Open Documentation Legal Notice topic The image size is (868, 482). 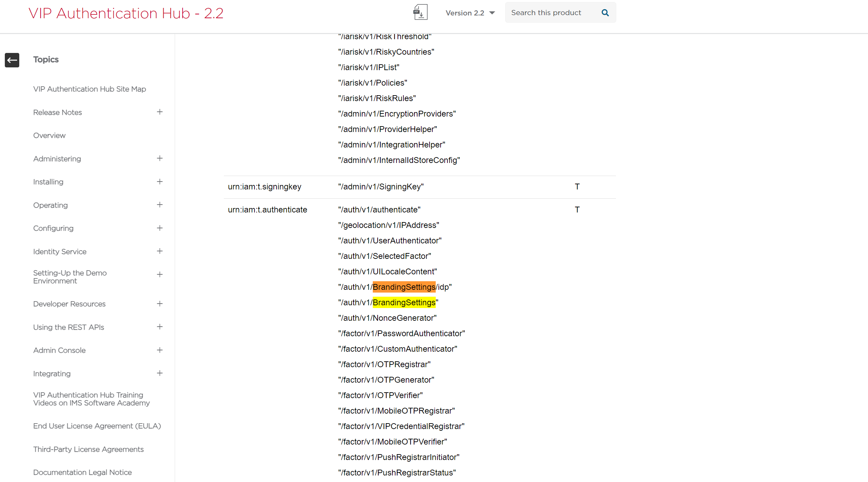(x=83, y=472)
